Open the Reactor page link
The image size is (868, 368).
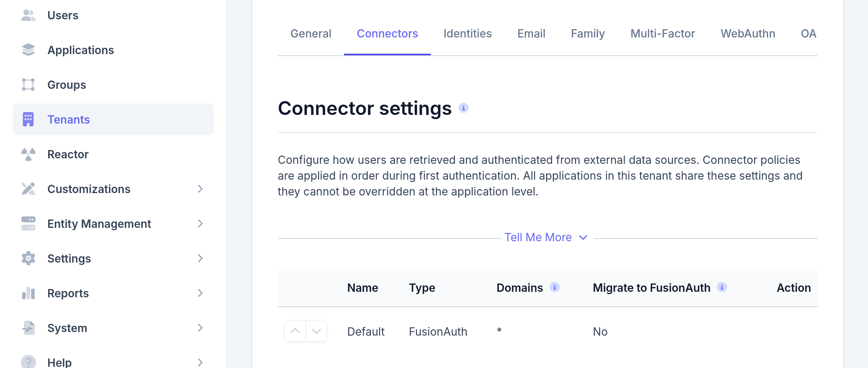click(x=113, y=154)
